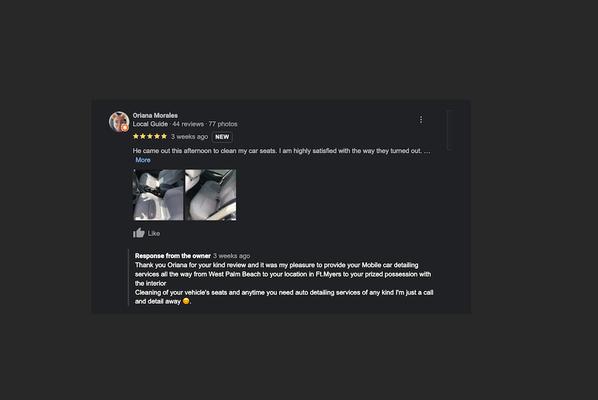Click Oriana Morales' profile avatar

click(119, 122)
